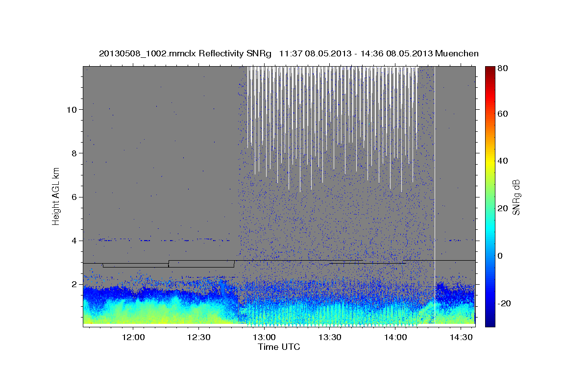Select the 13:30 time tick label
Image resolution: width=588 pixels, height=392 pixels.
(x=330, y=338)
